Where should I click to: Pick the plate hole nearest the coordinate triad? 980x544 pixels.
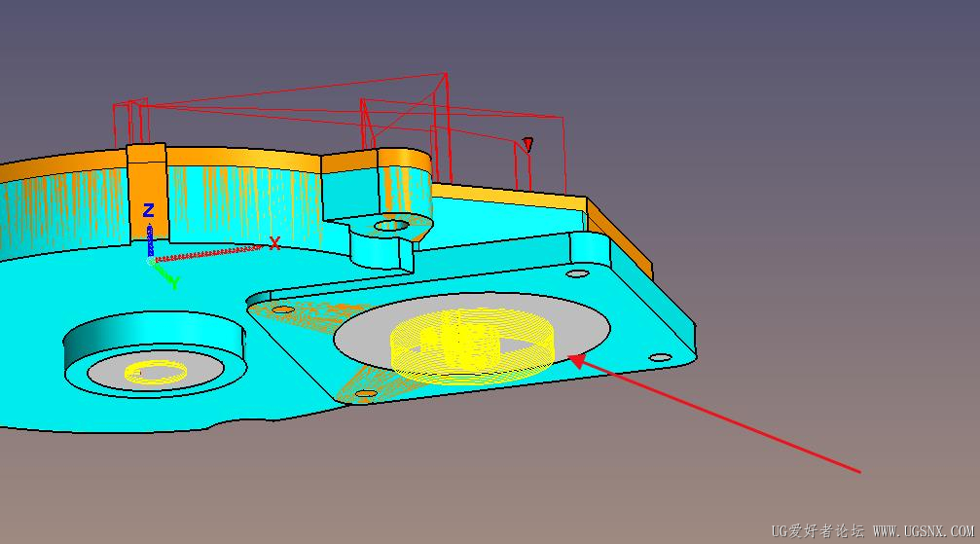pyautogui.click(x=283, y=309)
